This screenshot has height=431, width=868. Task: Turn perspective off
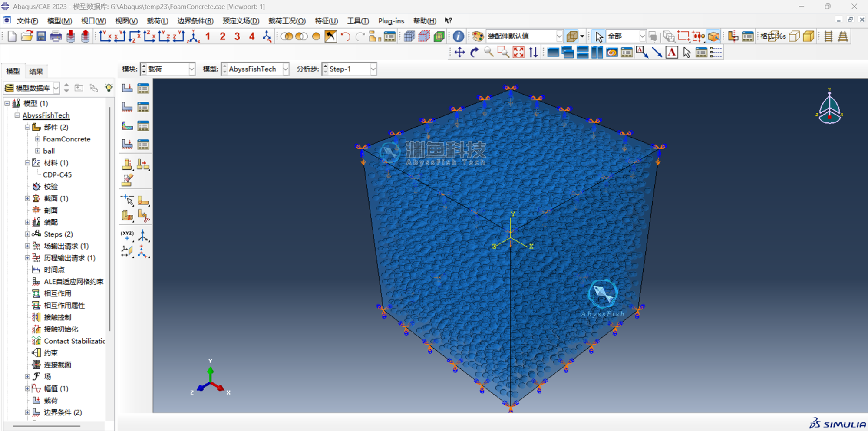pyautogui.click(x=828, y=36)
